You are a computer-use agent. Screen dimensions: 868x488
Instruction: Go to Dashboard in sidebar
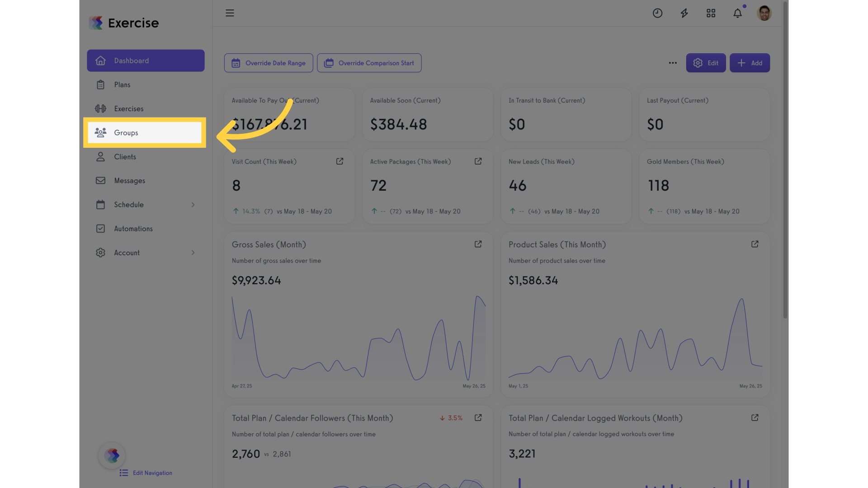tap(146, 61)
